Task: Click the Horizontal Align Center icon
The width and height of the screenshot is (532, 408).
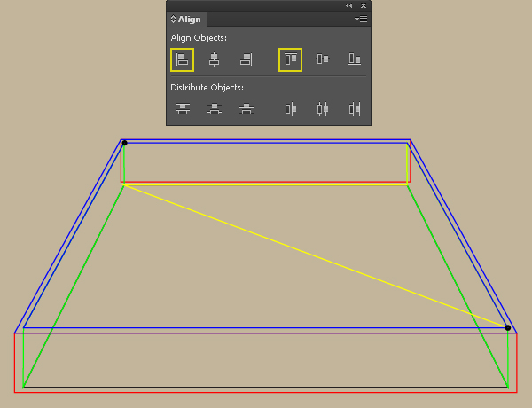Action: coord(214,59)
